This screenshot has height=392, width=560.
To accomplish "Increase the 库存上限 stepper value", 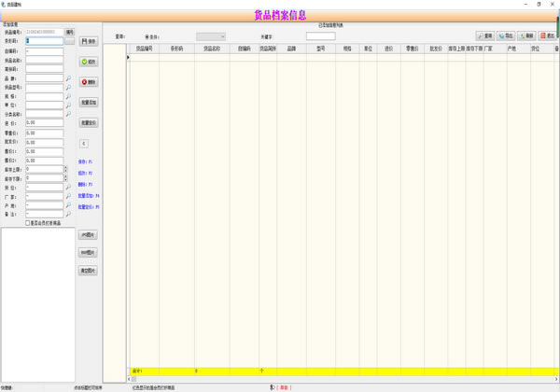I will [64, 167].
